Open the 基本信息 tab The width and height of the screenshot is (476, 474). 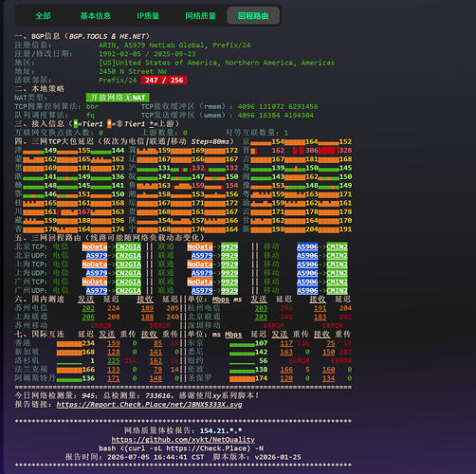click(95, 15)
